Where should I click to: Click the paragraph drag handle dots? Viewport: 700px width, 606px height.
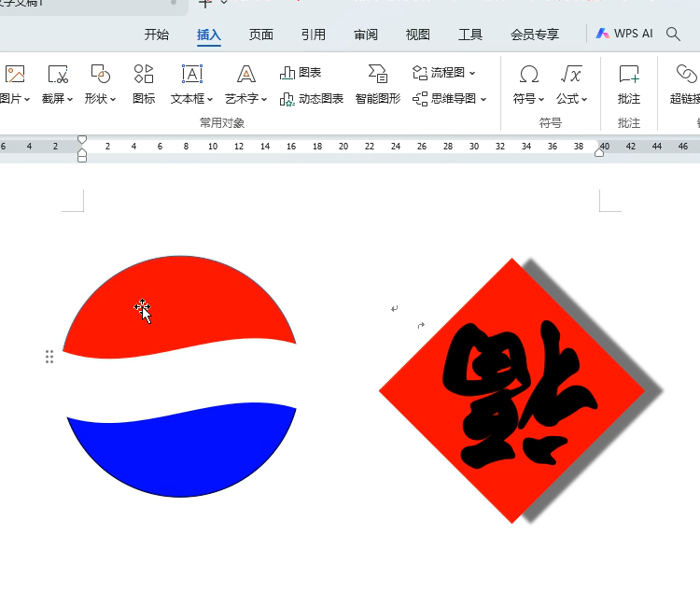pos(49,357)
